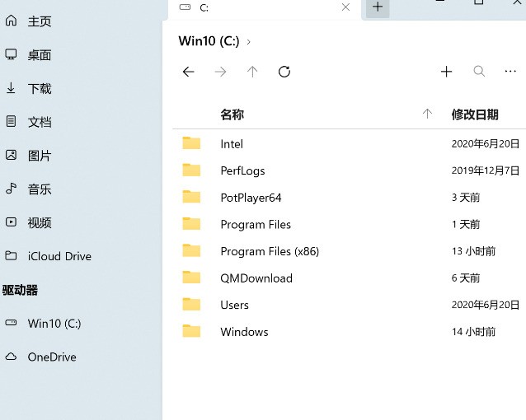Click the drive icon beside Win10 (C:)
This screenshot has height=420, width=526.
click(x=11, y=323)
